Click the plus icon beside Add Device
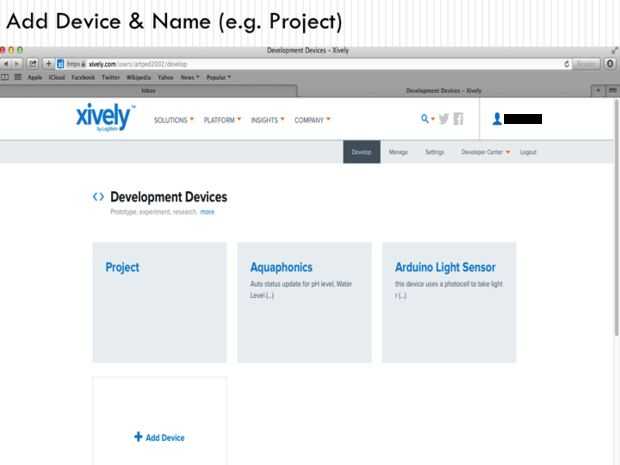This screenshot has width=620, height=465. point(138,437)
